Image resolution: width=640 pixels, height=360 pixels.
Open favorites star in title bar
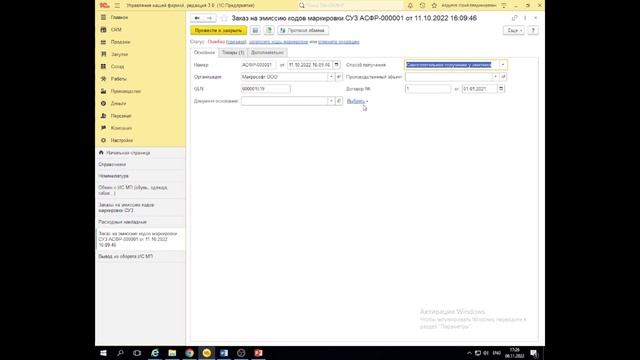click(x=434, y=5)
